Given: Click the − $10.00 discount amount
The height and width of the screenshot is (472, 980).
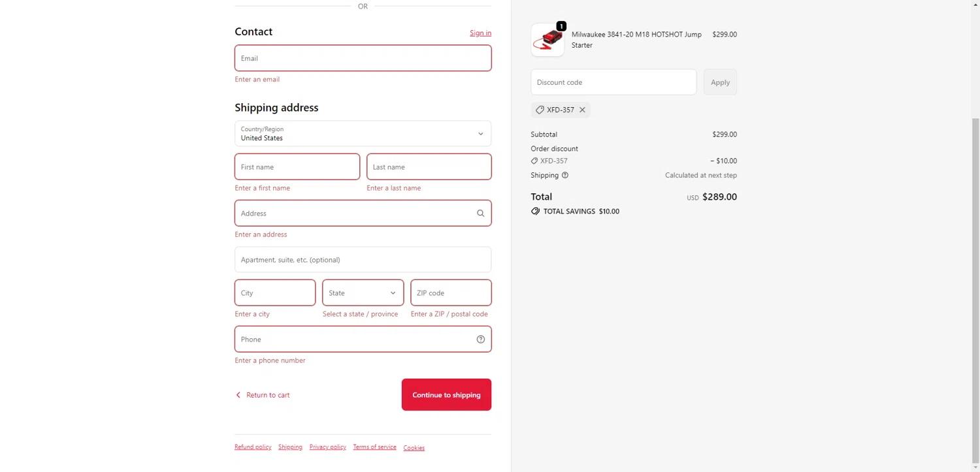Looking at the screenshot, I should pyautogui.click(x=723, y=161).
